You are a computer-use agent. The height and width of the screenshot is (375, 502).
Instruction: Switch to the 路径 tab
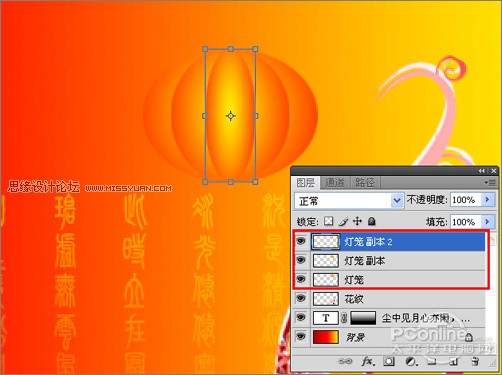(365, 182)
